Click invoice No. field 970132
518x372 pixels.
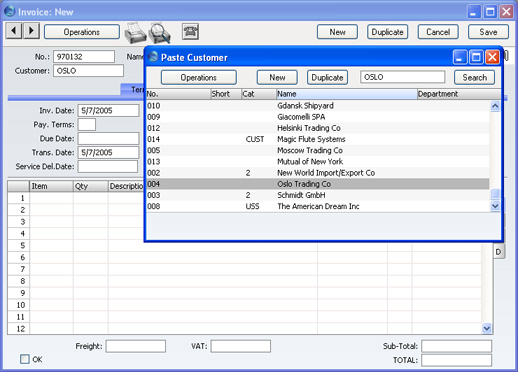pyautogui.click(x=84, y=57)
